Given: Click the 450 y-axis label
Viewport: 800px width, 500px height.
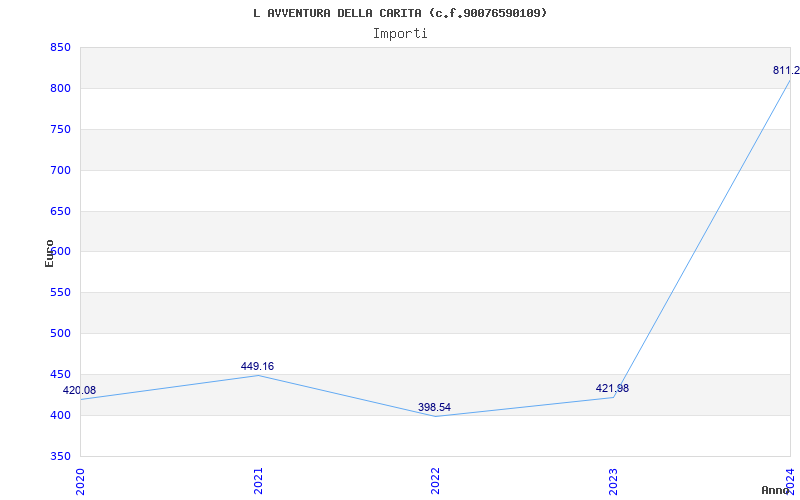Looking at the screenshot, I should click(x=60, y=374).
